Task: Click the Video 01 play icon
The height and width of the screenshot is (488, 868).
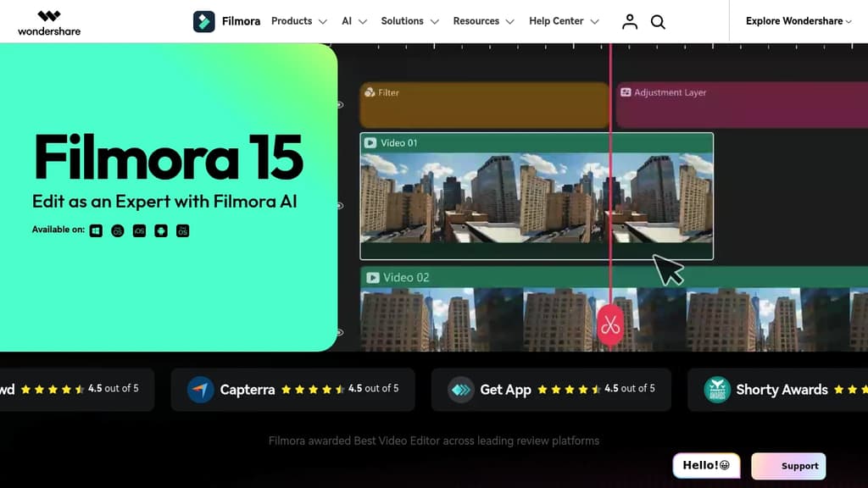Action: click(x=370, y=142)
